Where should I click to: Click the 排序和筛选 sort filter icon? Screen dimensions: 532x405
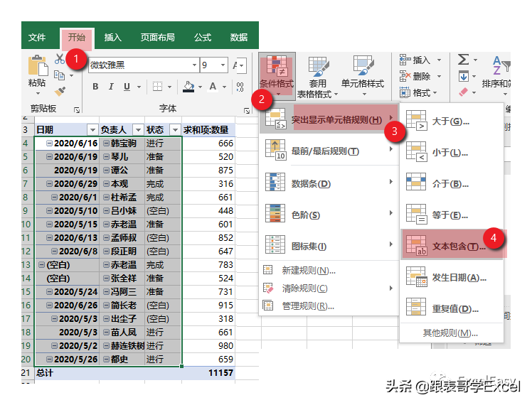501,65
